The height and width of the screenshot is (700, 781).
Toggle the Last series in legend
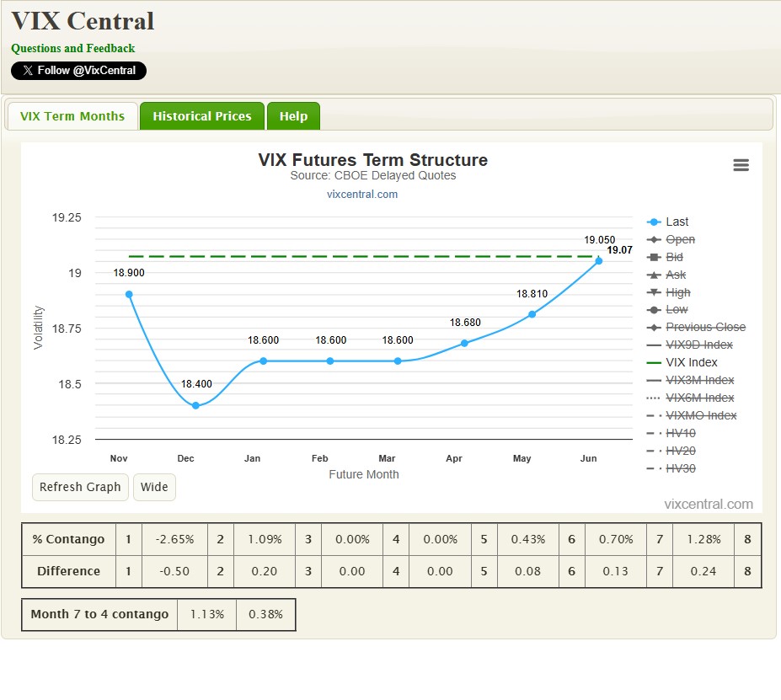click(677, 222)
